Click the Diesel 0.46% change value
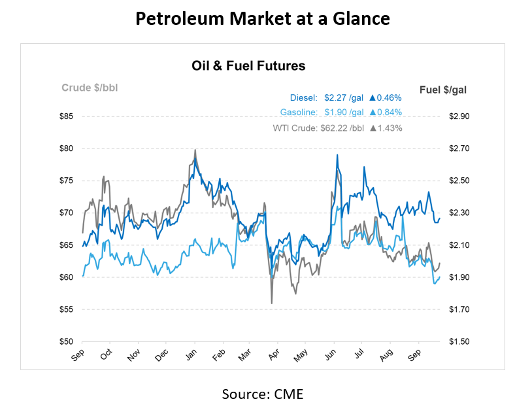The width and height of the screenshot is (532, 412). pos(390,98)
